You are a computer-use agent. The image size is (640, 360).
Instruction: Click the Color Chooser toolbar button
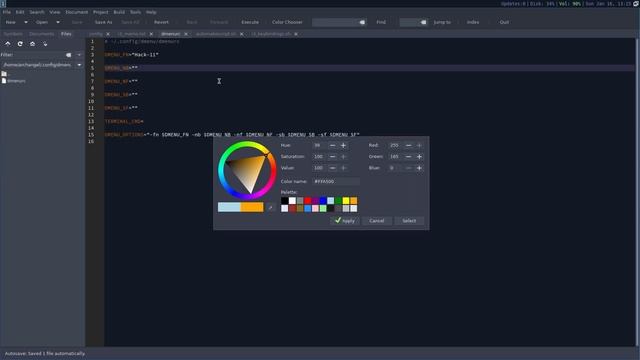(287, 22)
